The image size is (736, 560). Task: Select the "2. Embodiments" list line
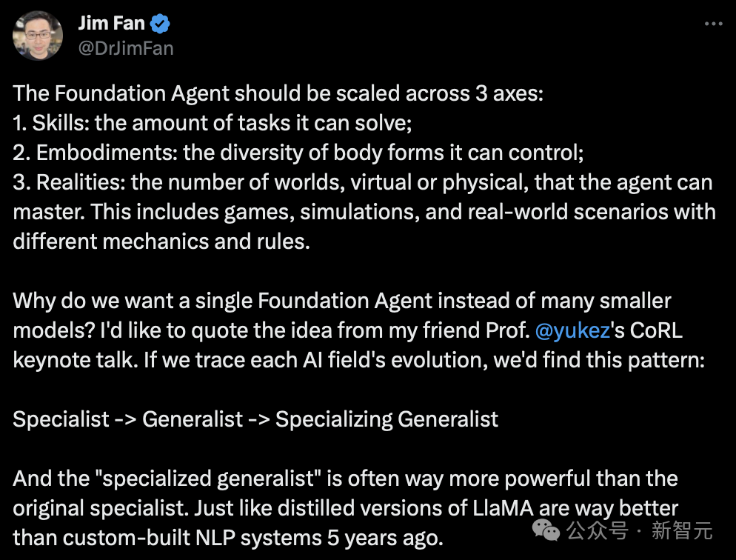click(x=298, y=153)
